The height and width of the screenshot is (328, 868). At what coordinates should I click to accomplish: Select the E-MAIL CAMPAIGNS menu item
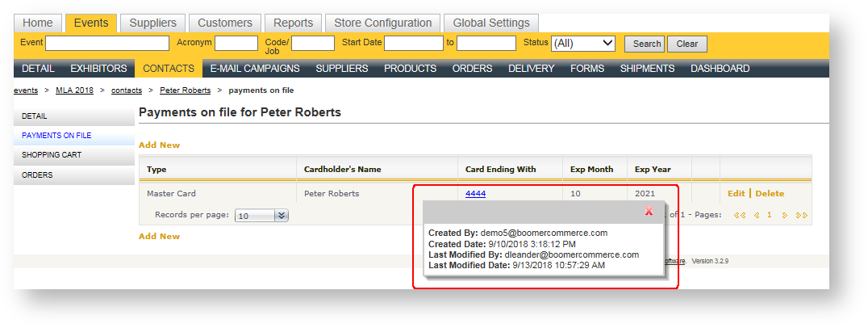[x=255, y=69]
